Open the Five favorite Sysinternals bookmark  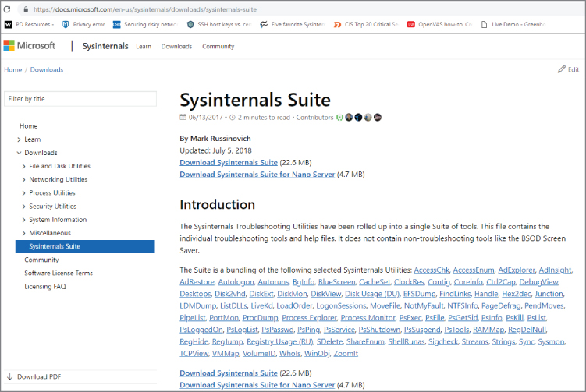point(293,24)
